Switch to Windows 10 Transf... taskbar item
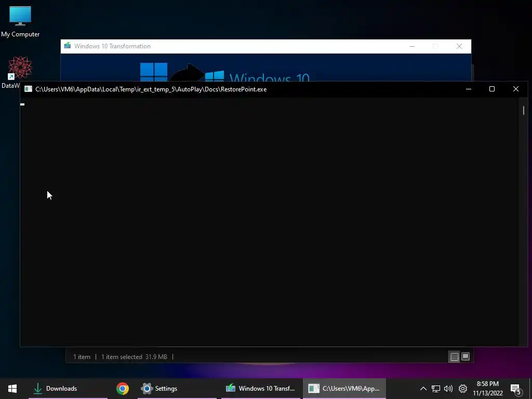 pyautogui.click(x=261, y=389)
